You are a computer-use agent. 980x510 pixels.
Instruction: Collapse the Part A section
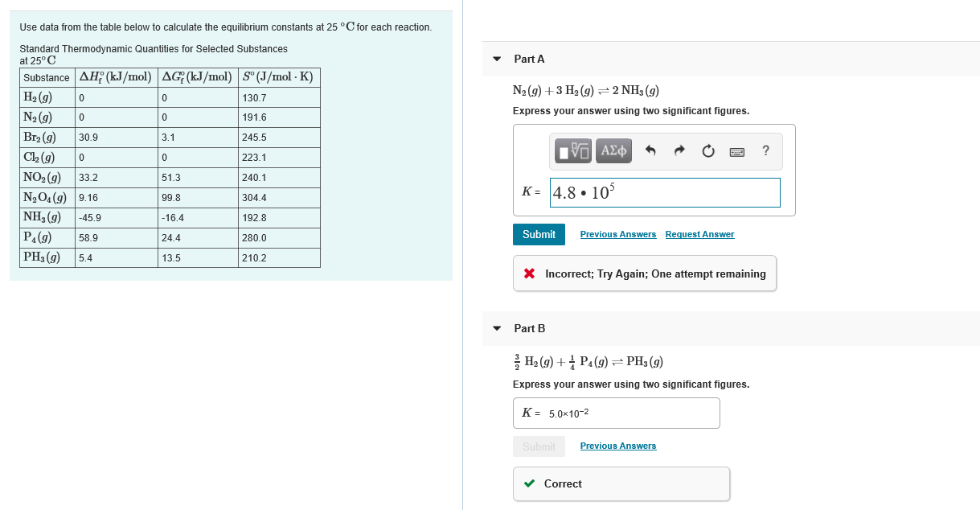pyautogui.click(x=495, y=59)
